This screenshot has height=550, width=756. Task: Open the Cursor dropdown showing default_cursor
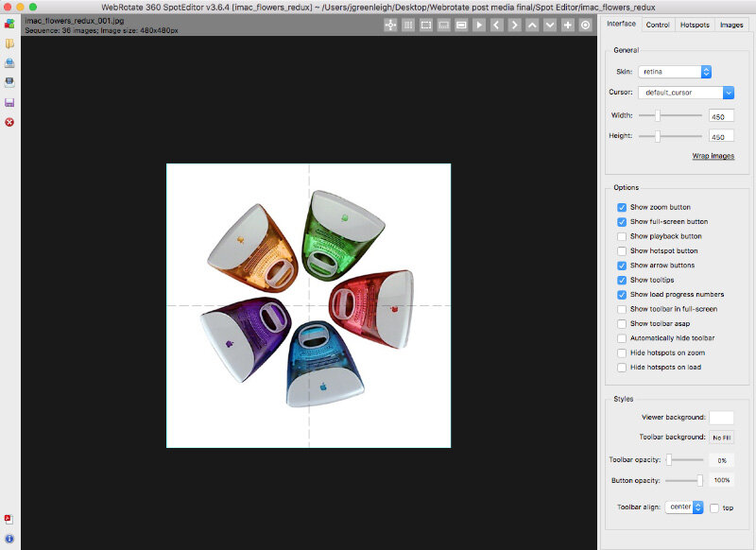pyautogui.click(x=686, y=92)
